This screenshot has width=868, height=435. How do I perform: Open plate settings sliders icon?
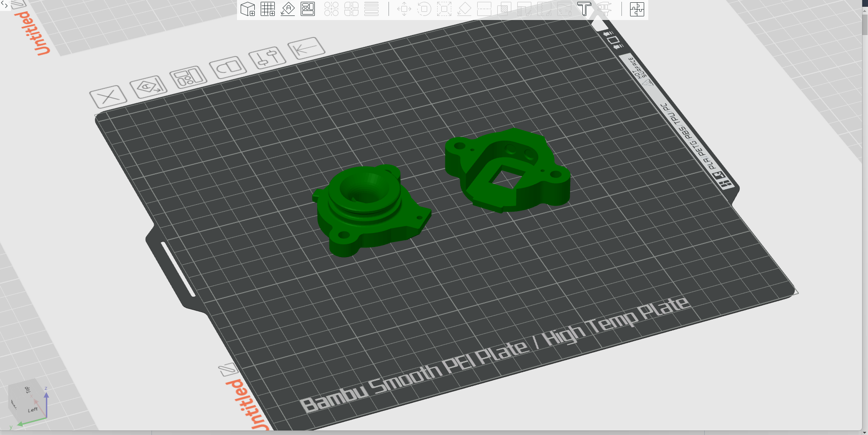coord(267,57)
